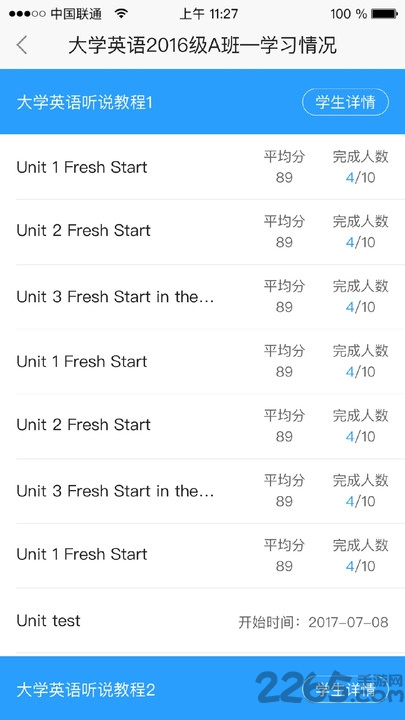Select the third Unit 1 Fresh Start row
This screenshot has height=720, width=405.
pos(202,556)
